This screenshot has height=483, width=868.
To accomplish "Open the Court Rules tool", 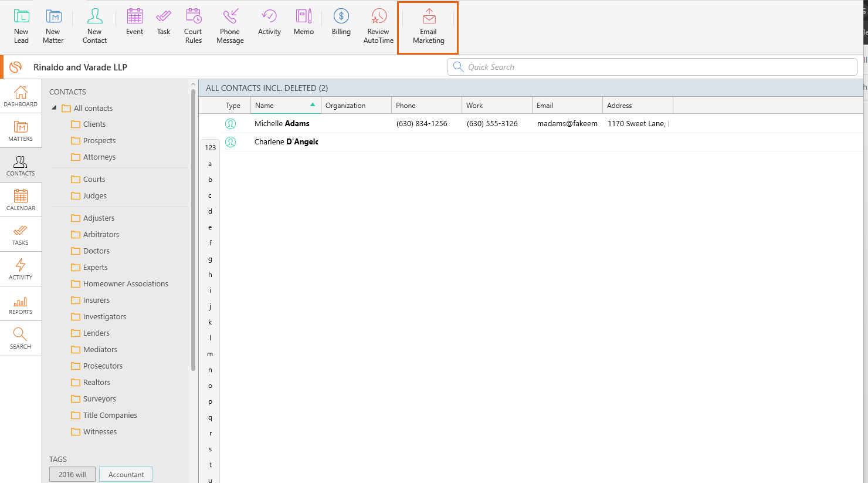I will [193, 26].
